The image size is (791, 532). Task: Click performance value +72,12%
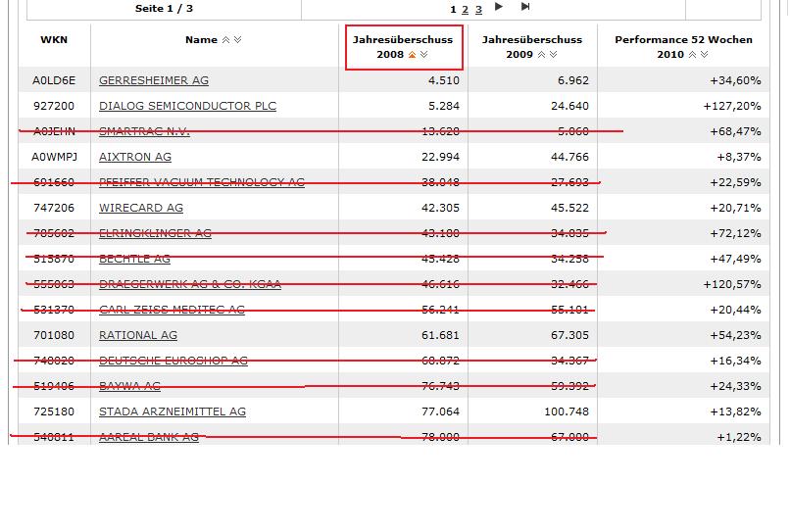[735, 233]
